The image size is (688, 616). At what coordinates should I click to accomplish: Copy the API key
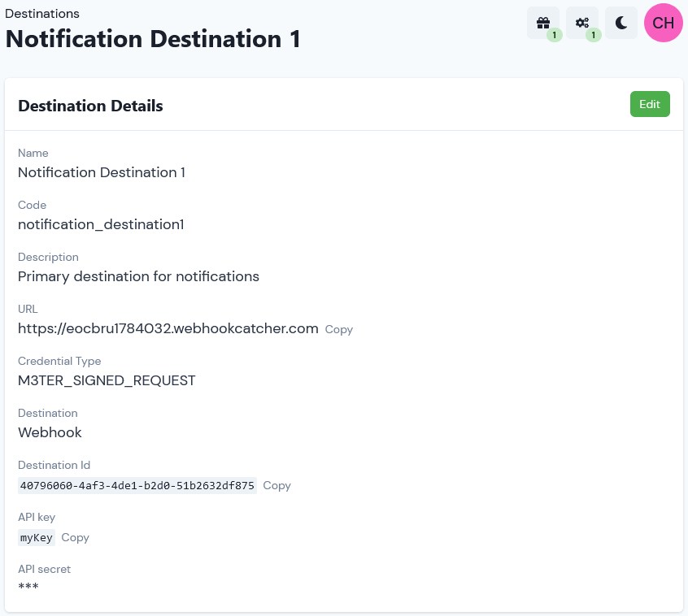tap(75, 537)
